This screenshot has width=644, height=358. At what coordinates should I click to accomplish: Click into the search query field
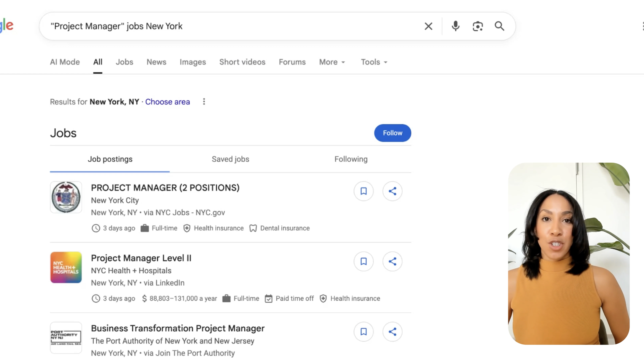232,26
